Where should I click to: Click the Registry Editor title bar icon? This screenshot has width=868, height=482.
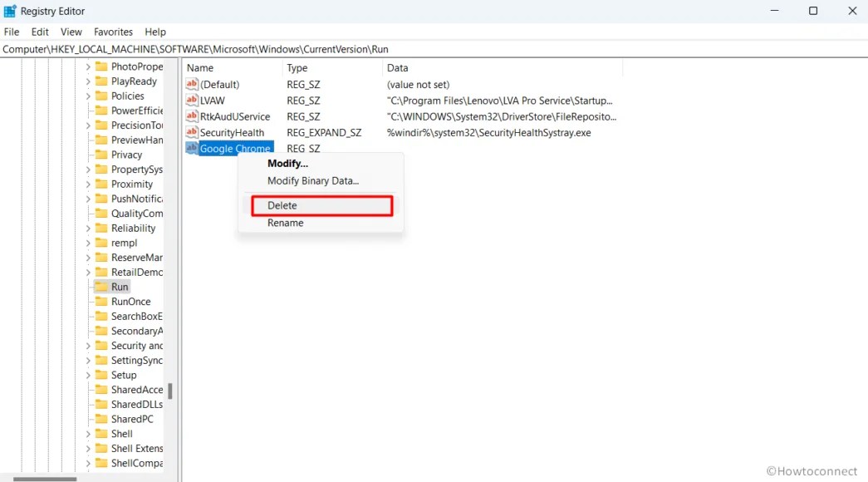pos(12,11)
